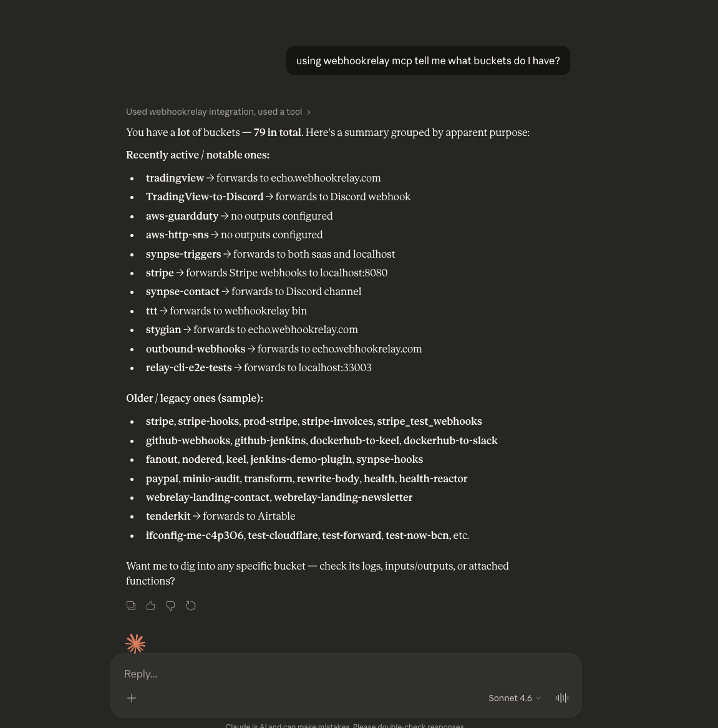This screenshot has width=718, height=728.
Task: Click the user message about webhookrelay buckets
Action: click(428, 61)
